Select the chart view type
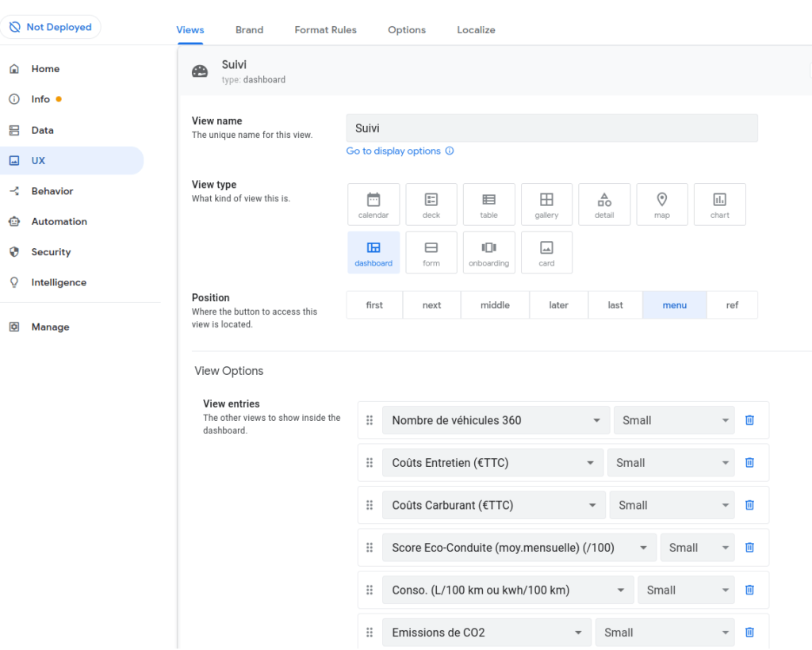The image size is (812, 650). click(720, 205)
